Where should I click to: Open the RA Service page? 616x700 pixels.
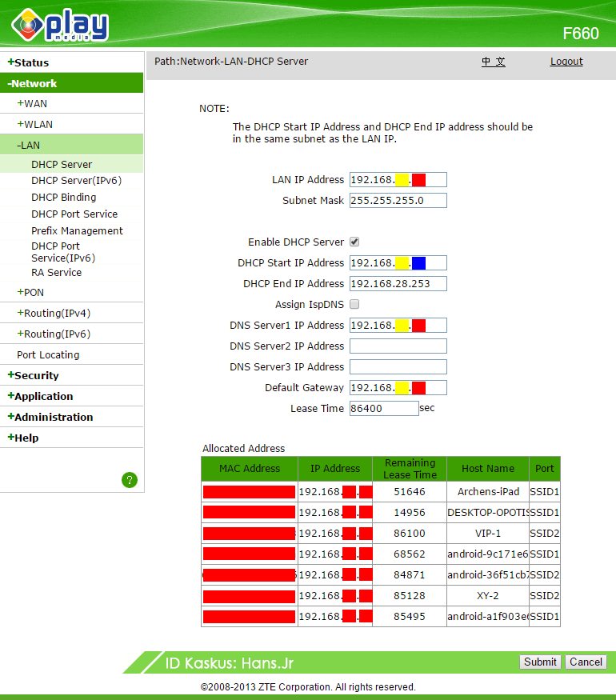click(x=57, y=272)
